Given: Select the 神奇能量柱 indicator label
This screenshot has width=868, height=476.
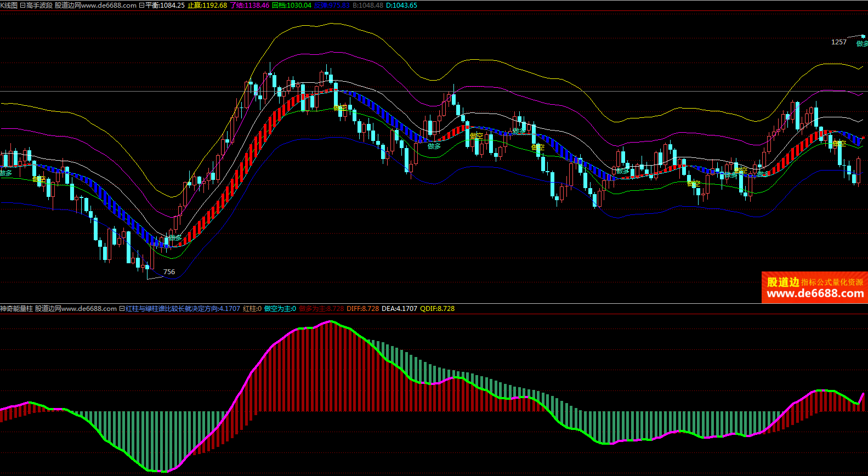Looking at the screenshot, I should (x=16, y=309).
